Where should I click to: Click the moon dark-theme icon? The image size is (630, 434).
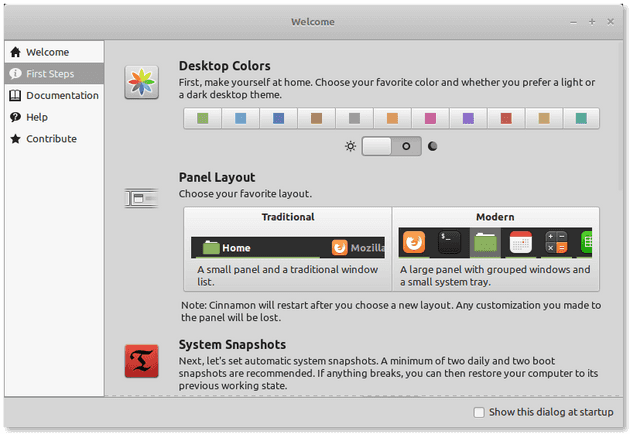[x=432, y=146]
